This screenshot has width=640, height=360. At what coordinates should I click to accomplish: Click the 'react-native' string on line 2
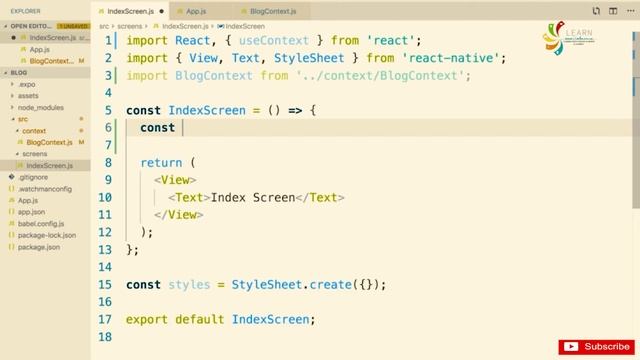click(x=451, y=58)
